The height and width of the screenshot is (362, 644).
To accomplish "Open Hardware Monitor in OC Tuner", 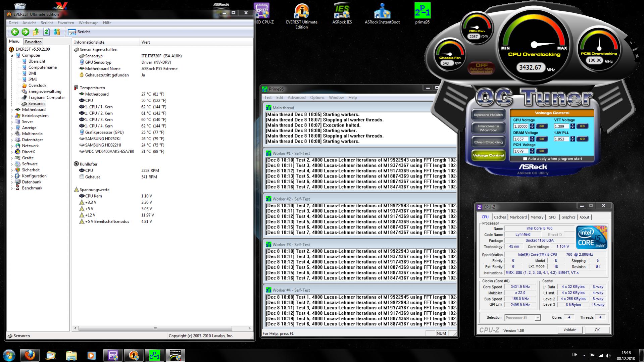I will pyautogui.click(x=488, y=128).
